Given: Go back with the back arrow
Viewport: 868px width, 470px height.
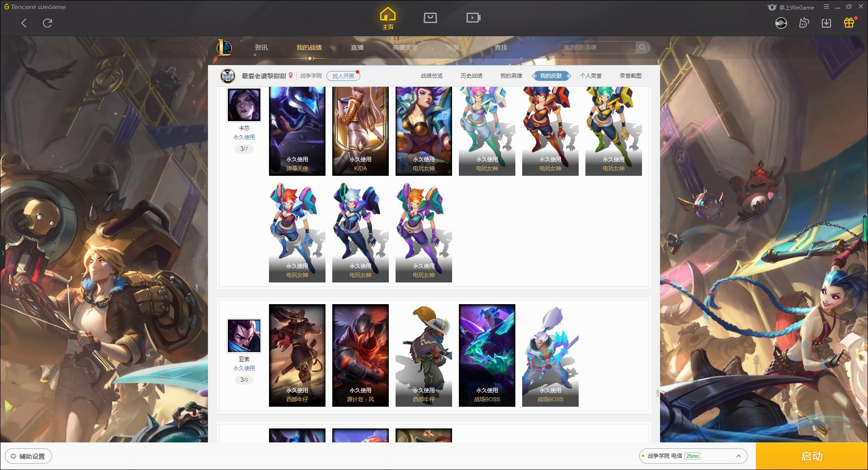Looking at the screenshot, I should pos(24,23).
